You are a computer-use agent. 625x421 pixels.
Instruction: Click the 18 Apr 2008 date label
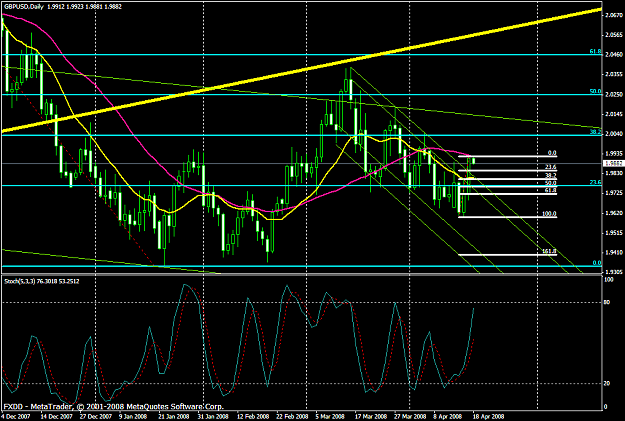point(489,417)
